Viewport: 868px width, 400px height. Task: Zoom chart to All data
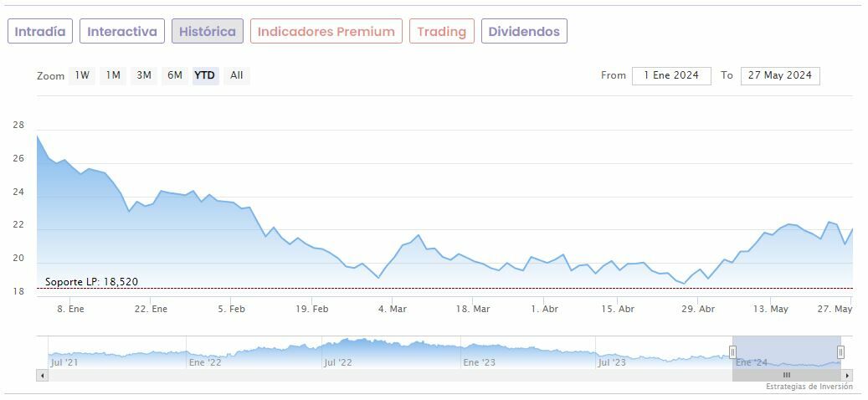pyautogui.click(x=237, y=75)
